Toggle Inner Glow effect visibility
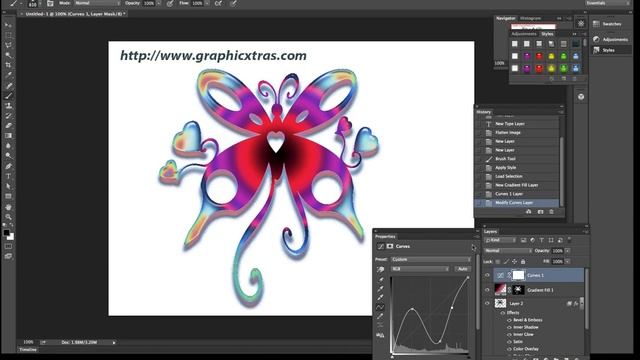 coord(509,335)
